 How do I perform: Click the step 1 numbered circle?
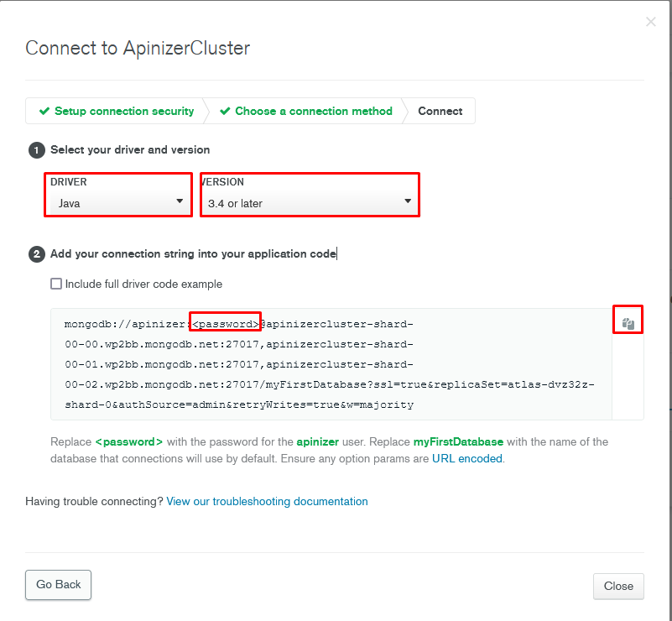35,149
